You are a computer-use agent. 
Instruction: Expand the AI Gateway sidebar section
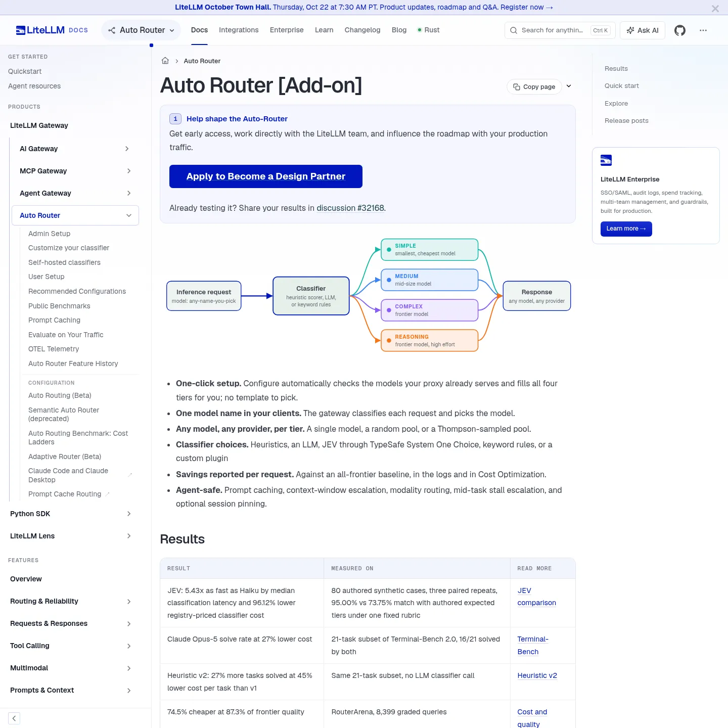coord(127,149)
